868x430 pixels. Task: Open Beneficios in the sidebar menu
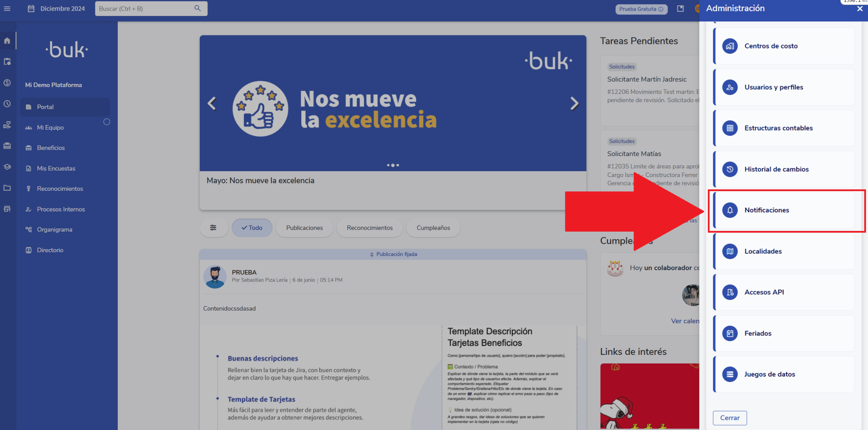click(x=51, y=148)
